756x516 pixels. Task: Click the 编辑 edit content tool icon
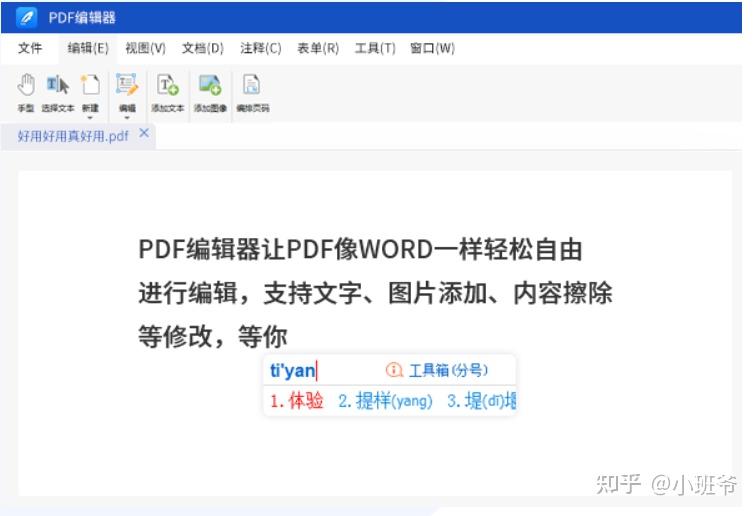(x=127, y=85)
